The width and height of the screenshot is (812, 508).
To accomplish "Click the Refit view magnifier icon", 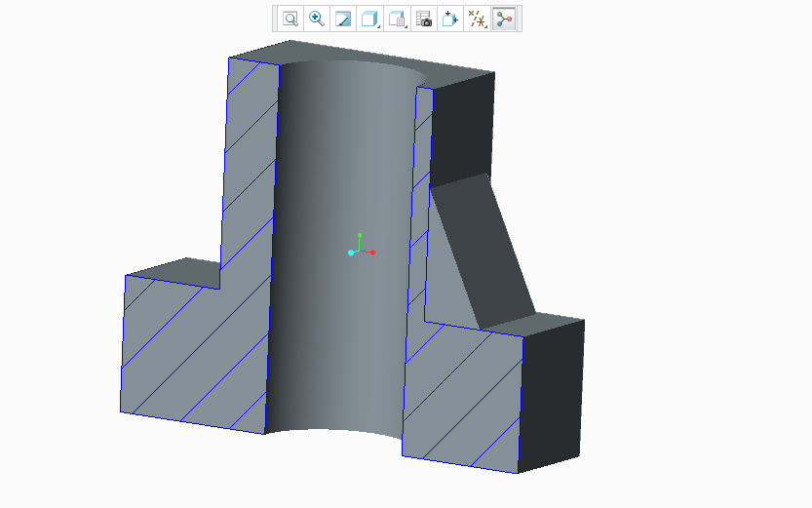I will click(290, 19).
